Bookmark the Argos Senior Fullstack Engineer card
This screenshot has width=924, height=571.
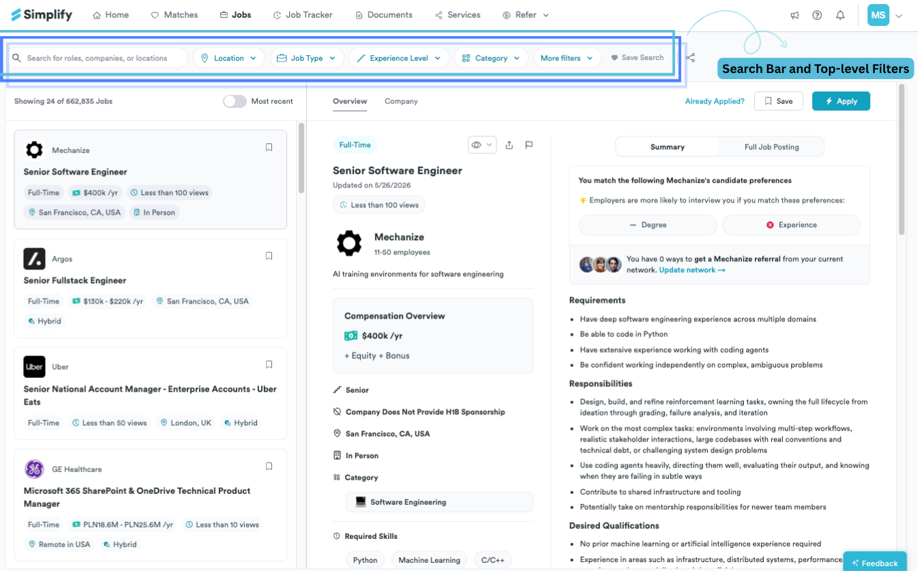pos(269,256)
